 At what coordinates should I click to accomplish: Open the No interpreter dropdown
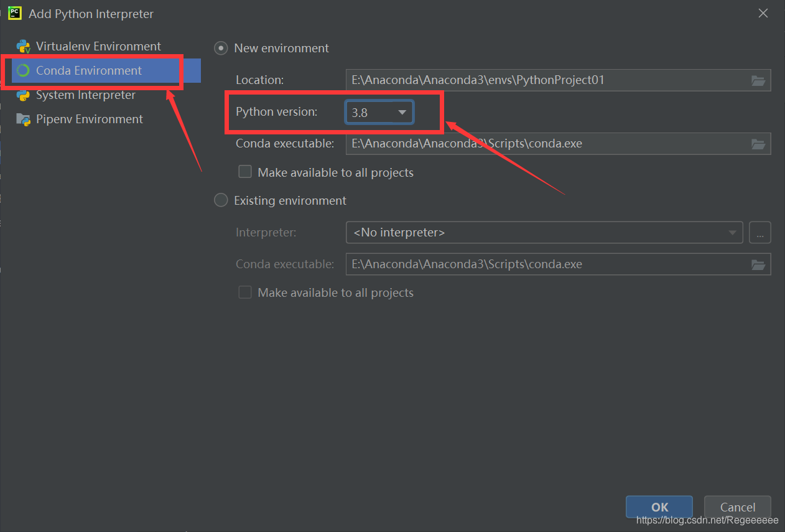click(544, 233)
